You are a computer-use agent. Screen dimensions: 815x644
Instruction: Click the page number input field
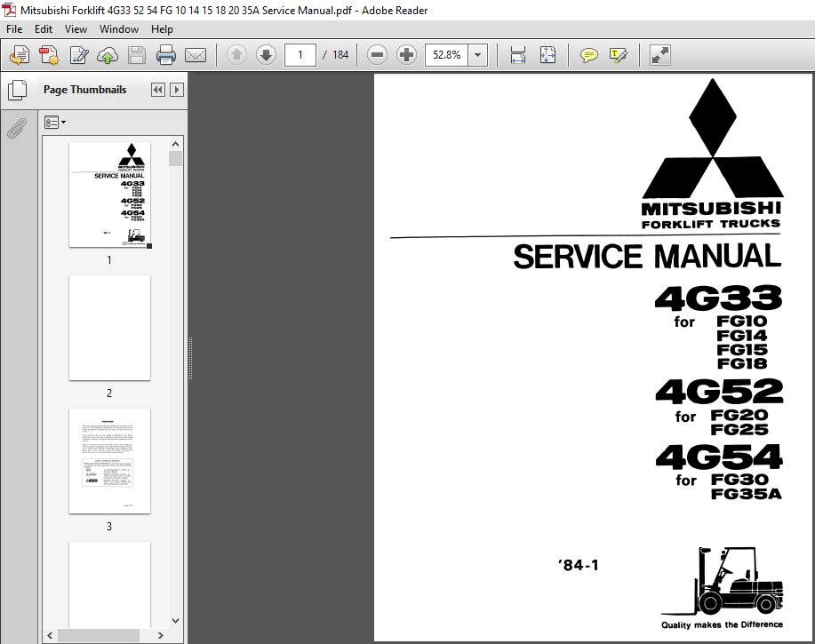coord(300,55)
